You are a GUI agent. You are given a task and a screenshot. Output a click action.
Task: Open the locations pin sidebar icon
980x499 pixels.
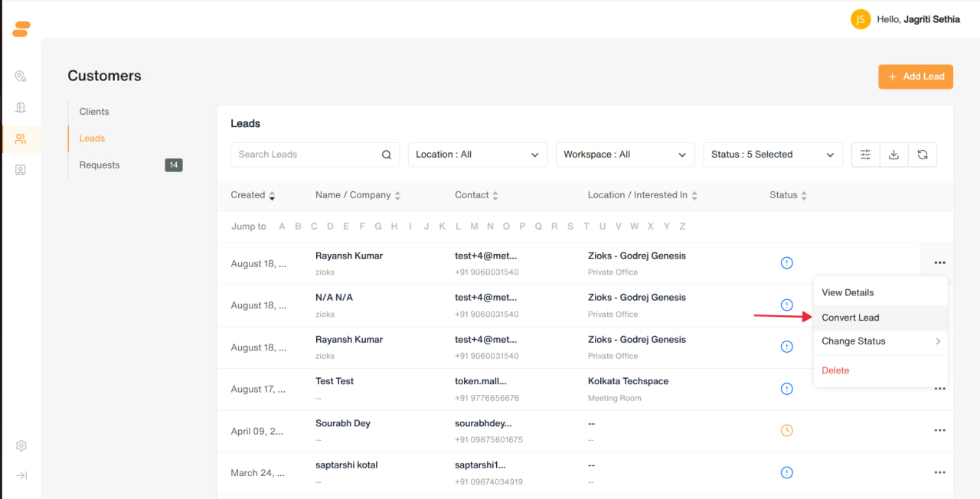21,77
